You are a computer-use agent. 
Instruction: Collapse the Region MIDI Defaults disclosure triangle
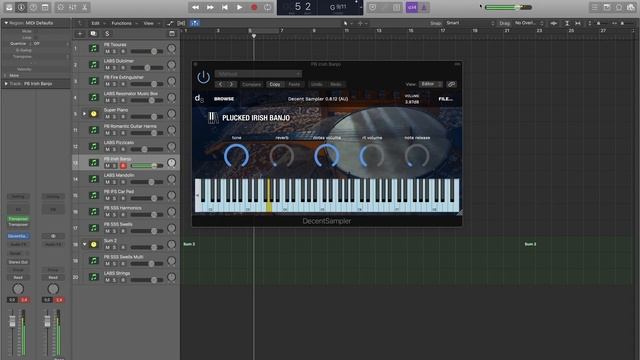pos(6,23)
